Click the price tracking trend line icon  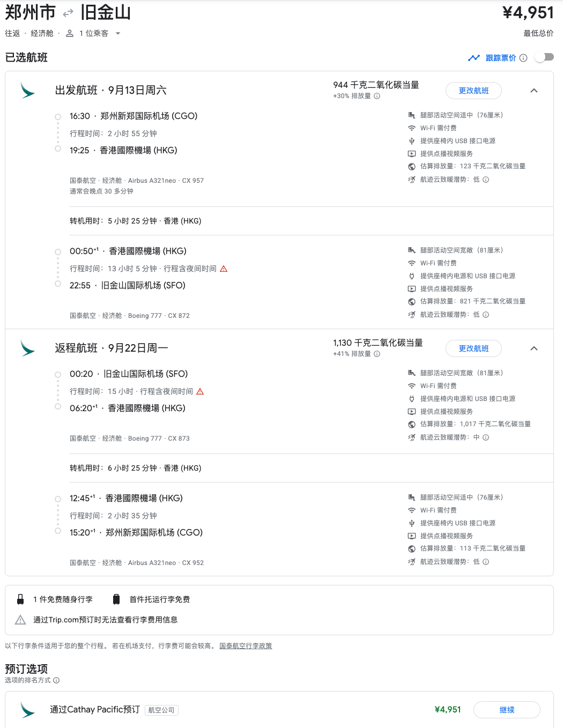tap(474, 58)
